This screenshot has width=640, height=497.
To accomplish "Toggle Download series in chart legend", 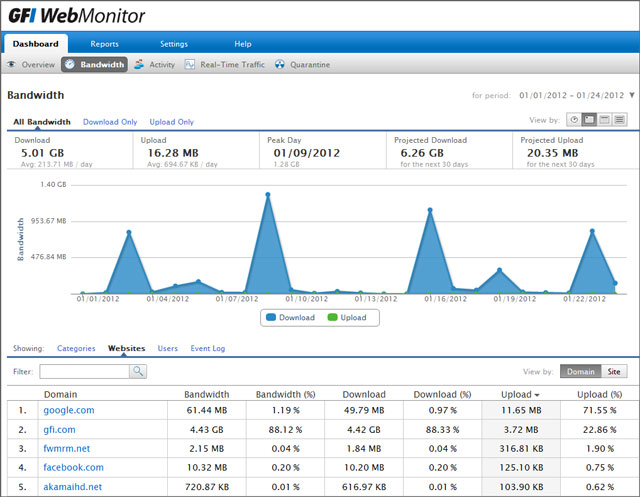I will point(292,318).
